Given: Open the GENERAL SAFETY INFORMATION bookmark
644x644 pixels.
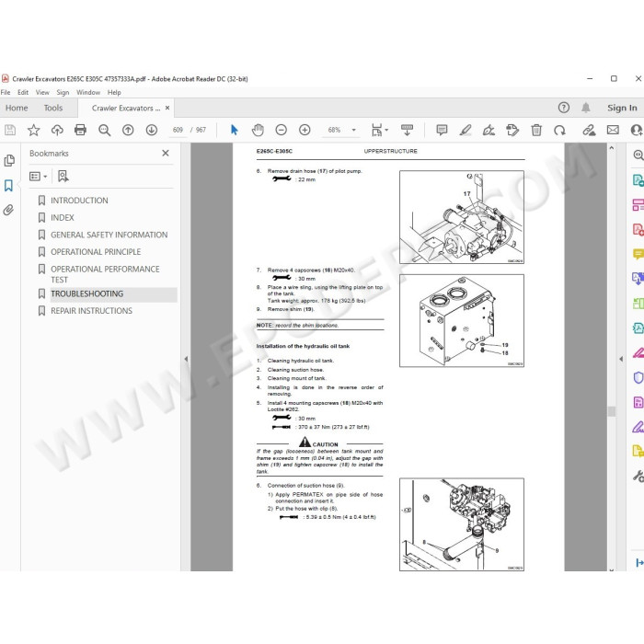Looking at the screenshot, I should click(x=109, y=235).
